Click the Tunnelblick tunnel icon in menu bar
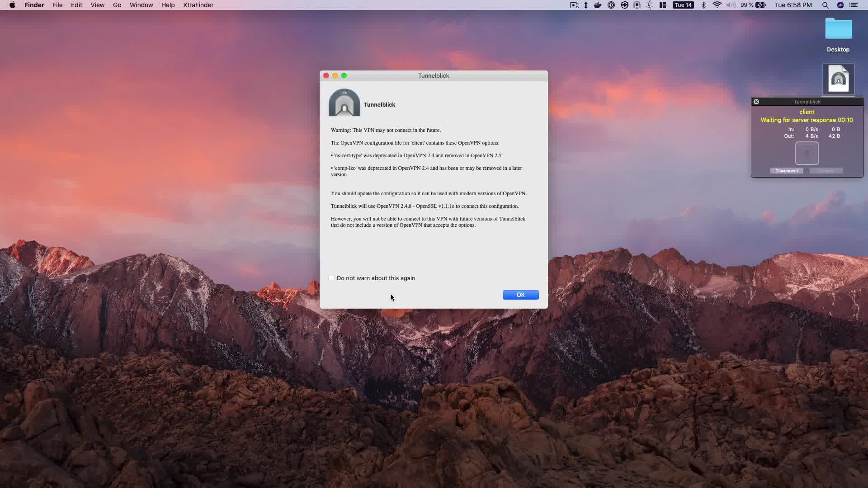Viewport: 868px width, 488px height. click(x=637, y=5)
